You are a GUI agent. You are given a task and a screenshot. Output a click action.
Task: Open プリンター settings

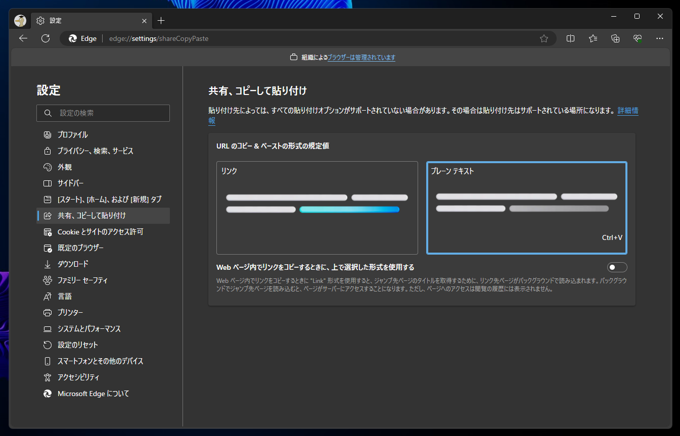tap(103, 313)
